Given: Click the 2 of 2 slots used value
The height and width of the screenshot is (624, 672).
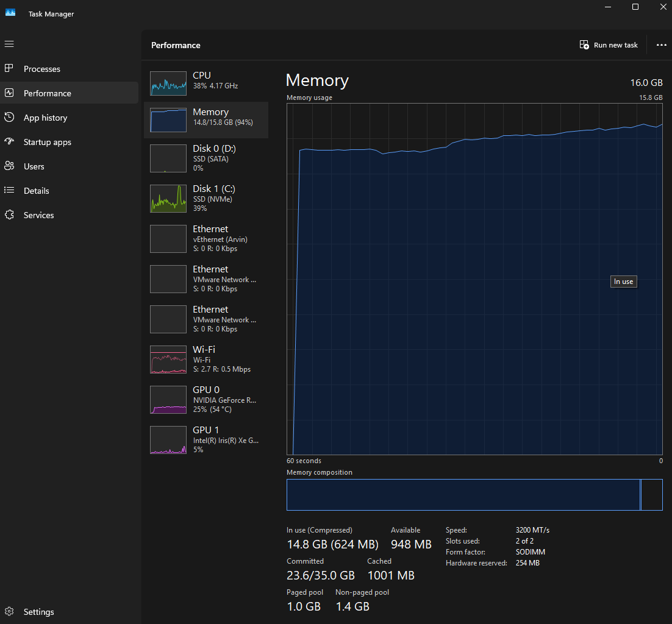Looking at the screenshot, I should (x=524, y=541).
